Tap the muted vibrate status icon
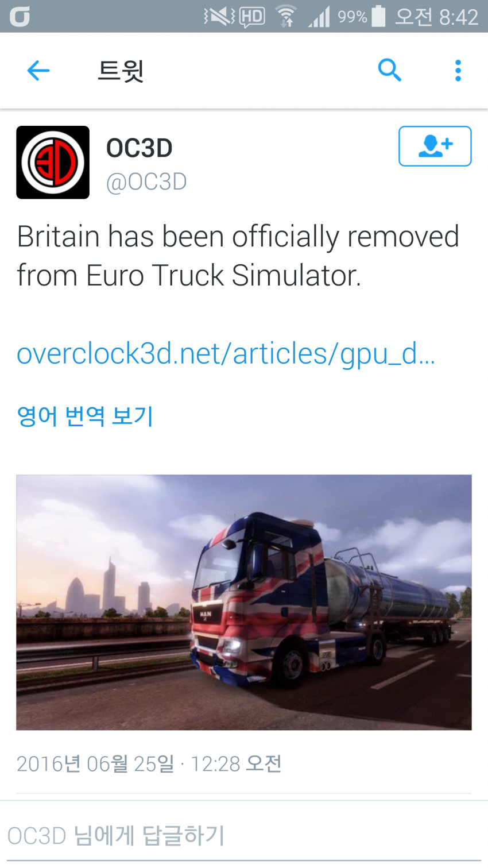Screen dimensions: 488x868 (x=219, y=16)
